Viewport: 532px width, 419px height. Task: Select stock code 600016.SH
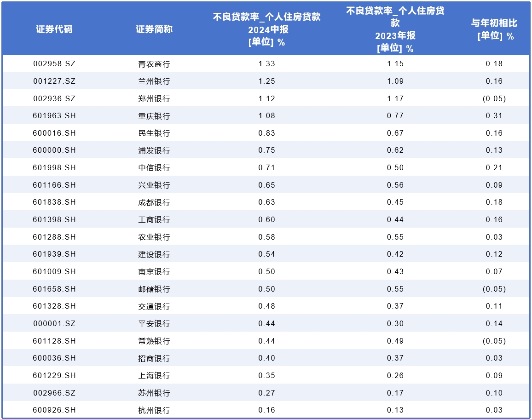[54, 133]
